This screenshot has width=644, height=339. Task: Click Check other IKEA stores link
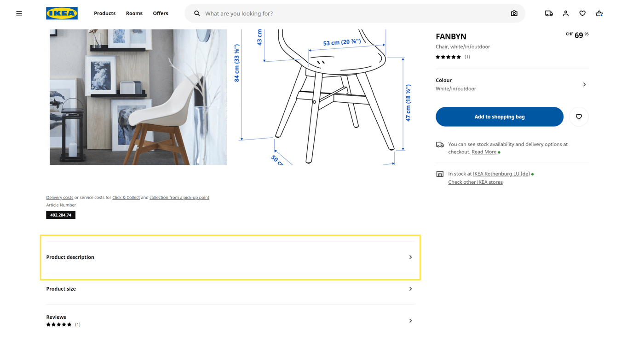[x=475, y=182]
